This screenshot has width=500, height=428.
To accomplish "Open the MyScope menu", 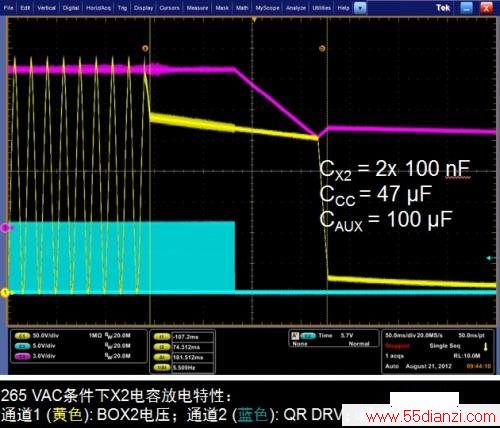I will tap(267, 8).
